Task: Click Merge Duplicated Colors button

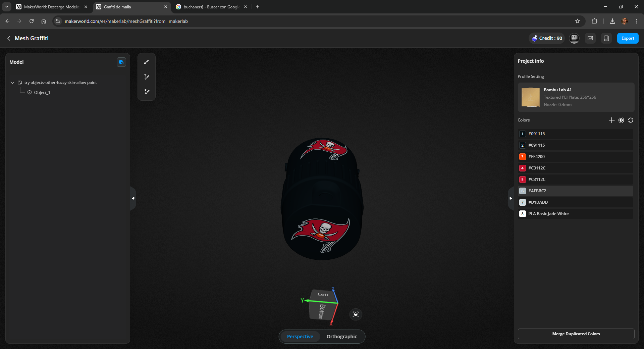Action: 576,334
